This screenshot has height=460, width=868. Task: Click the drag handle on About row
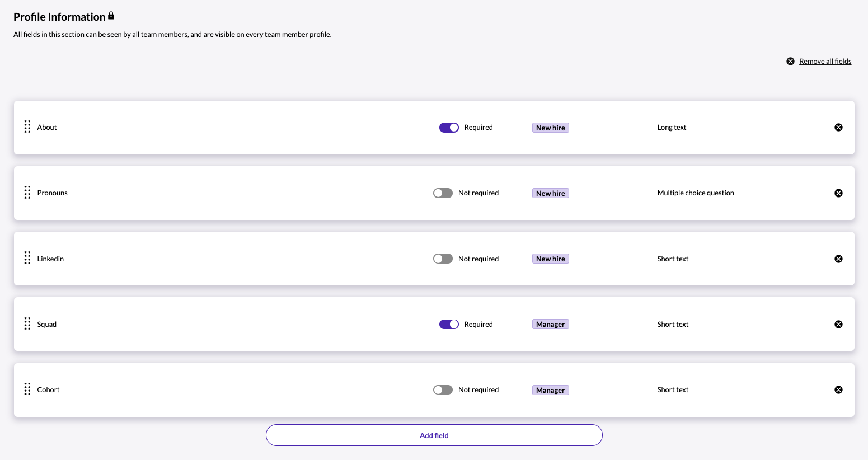(27, 127)
